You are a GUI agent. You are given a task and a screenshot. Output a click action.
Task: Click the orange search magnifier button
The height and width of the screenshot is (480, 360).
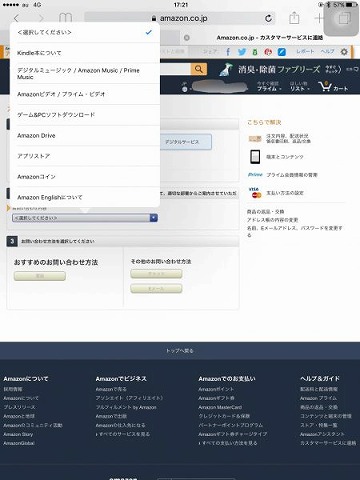(x=199, y=69)
